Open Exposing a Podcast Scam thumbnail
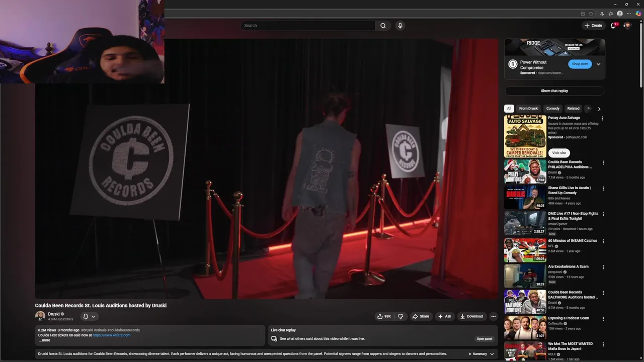Image resolution: width=644 pixels, height=362 pixels. 525,327
